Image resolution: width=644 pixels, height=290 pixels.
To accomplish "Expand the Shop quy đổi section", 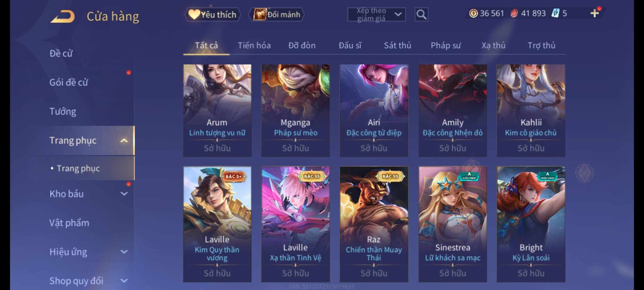I will [124, 281].
